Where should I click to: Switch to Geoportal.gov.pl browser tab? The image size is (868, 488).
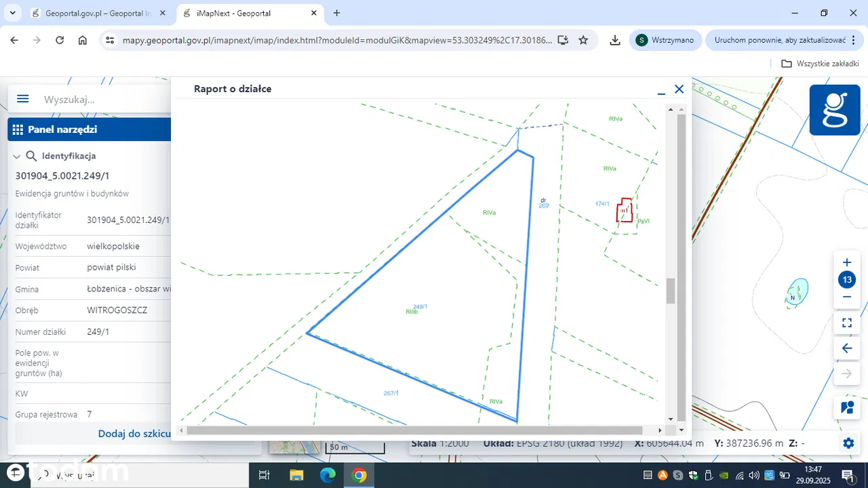click(95, 13)
